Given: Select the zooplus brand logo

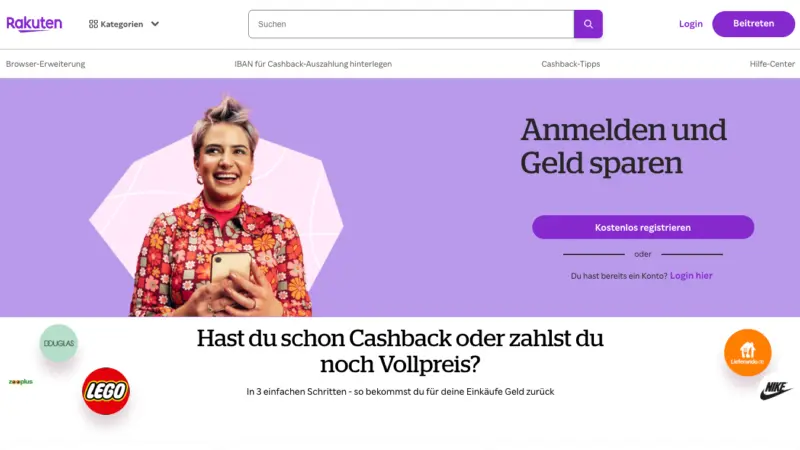Looking at the screenshot, I should (21, 382).
